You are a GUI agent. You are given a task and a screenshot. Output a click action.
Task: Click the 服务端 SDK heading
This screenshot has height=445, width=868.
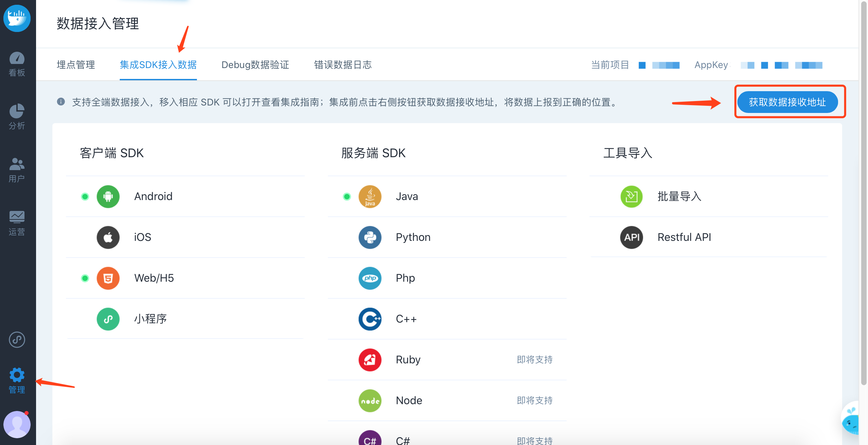[x=373, y=153]
